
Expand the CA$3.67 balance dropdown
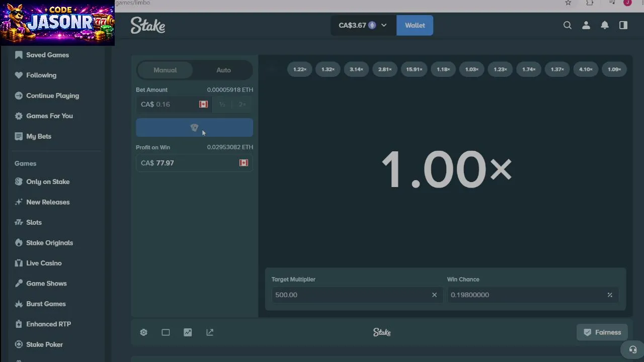coord(363,25)
